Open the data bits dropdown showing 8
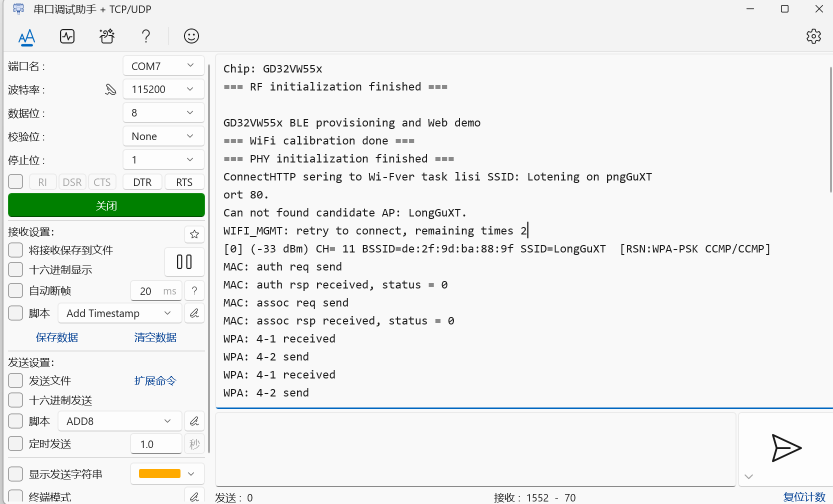The height and width of the screenshot is (504, 833). [163, 112]
